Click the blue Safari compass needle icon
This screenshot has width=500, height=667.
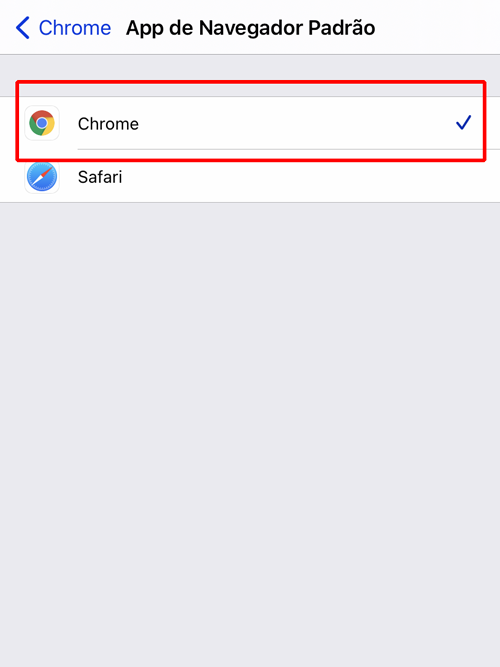pos(42,177)
